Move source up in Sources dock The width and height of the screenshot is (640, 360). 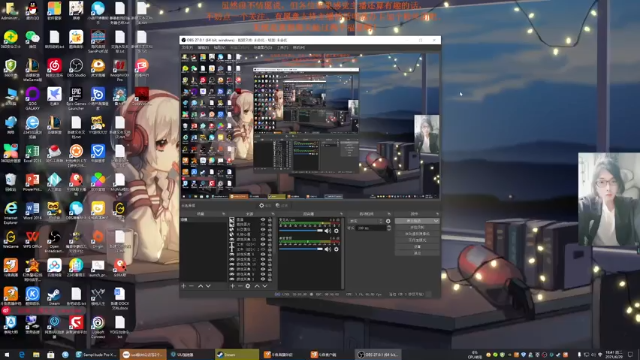pos(257,286)
